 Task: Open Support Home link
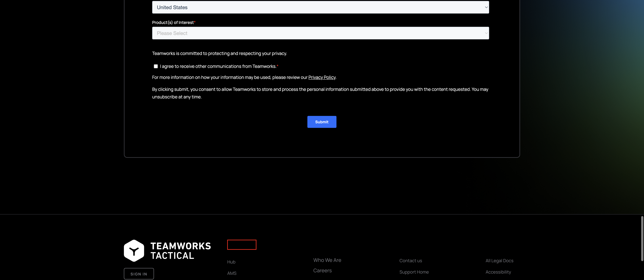coord(414,272)
